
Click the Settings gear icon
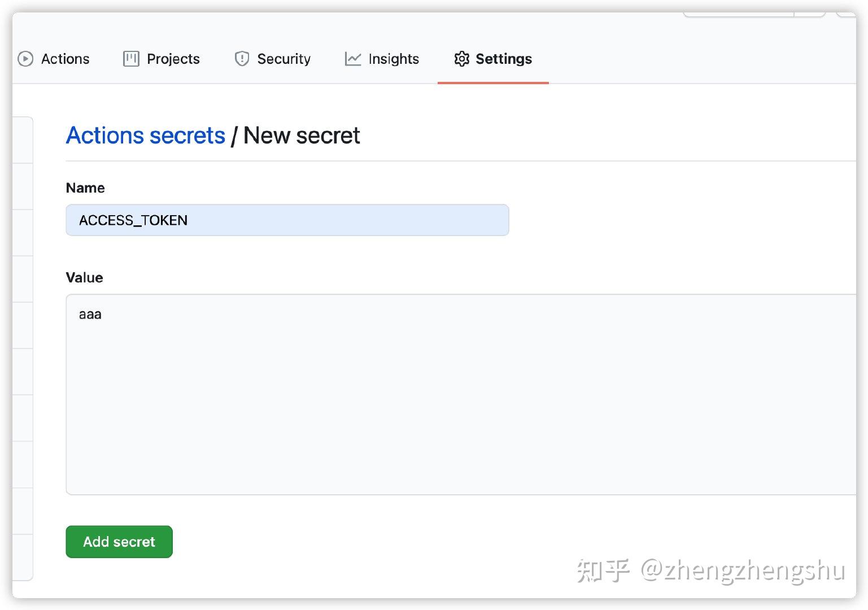coord(462,59)
